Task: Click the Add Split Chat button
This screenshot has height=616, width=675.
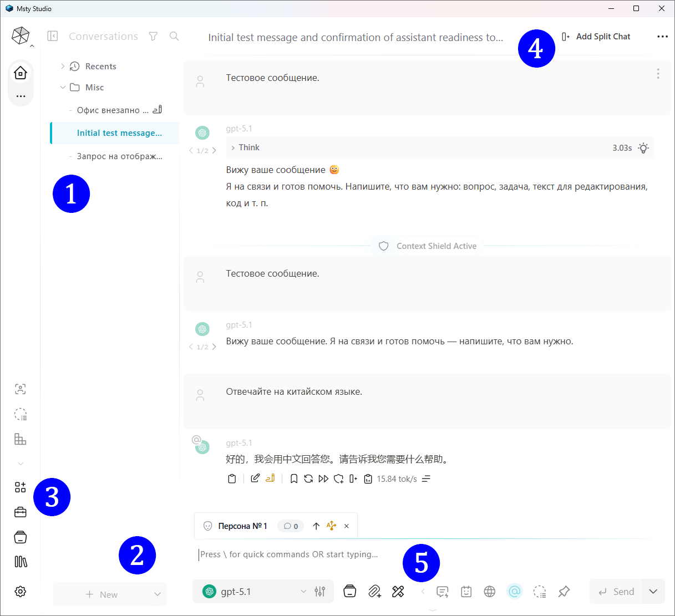Action: pos(596,36)
